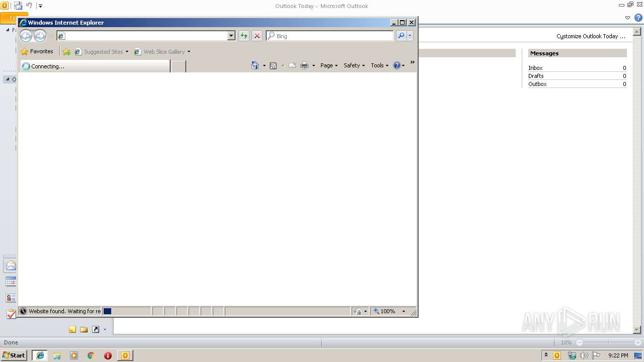Image resolution: width=644 pixels, height=362 pixels.
Task: Click the Outlook zoom slider track
Action: [608, 342]
